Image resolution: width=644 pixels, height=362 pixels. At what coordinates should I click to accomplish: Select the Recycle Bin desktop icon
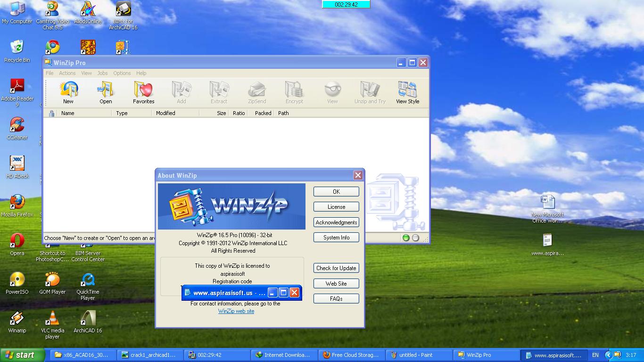(x=17, y=51)
